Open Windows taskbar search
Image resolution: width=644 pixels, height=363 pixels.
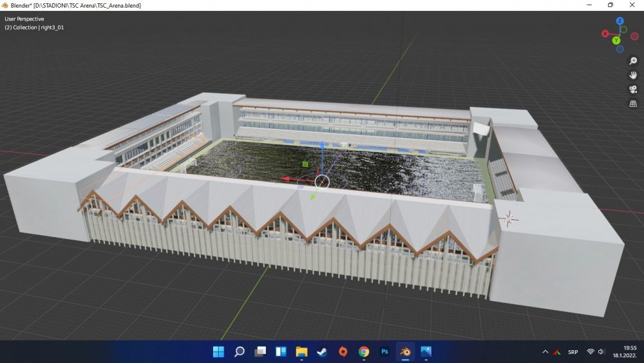click(x=239, y=352)
